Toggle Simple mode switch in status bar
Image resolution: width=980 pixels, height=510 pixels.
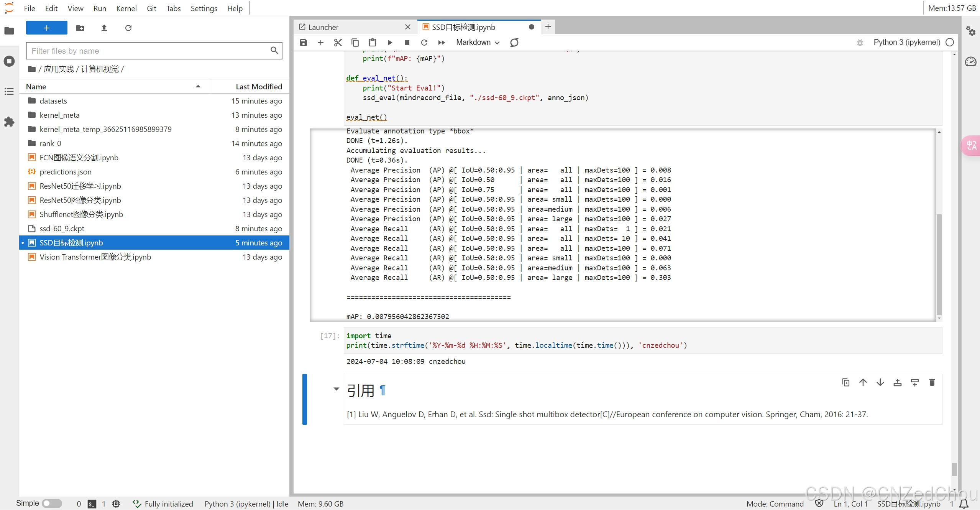[x=52, y=503]
